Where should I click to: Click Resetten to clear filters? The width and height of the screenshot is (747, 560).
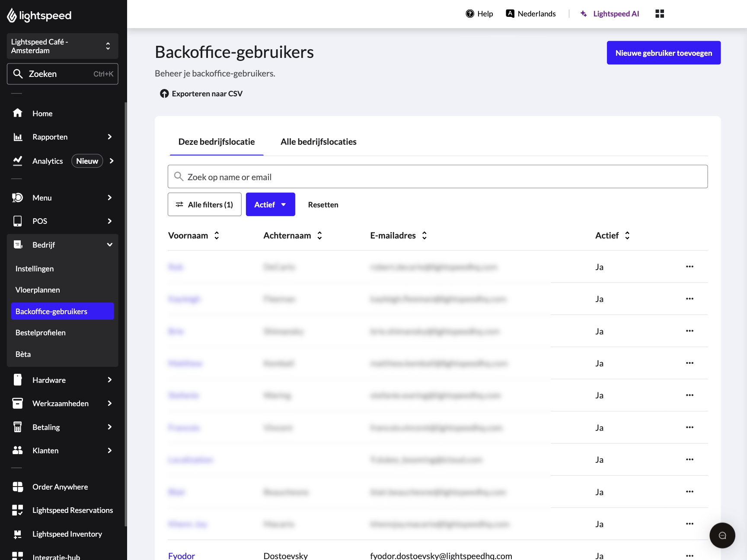tap(323, 205)
